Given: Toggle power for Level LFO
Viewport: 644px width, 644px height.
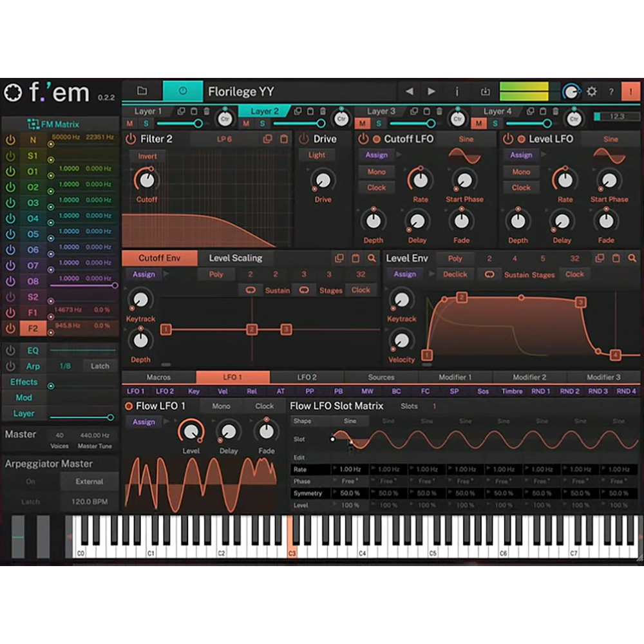Looking at the screenshot, I should (x=507, y=139).
